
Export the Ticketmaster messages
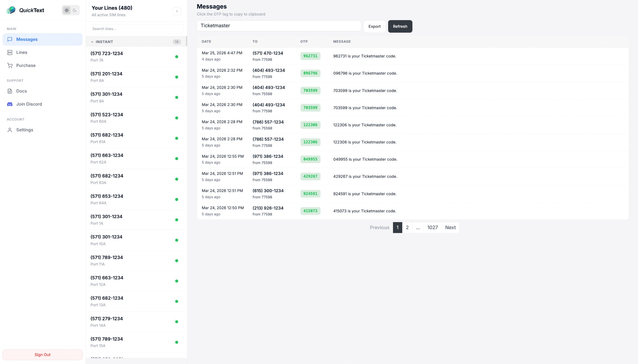tap(375, 26)
